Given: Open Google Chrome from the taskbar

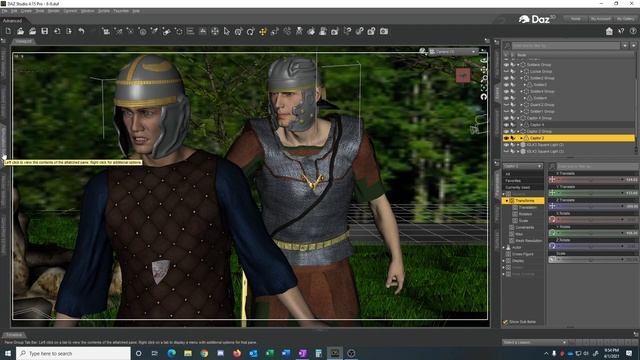Looking at the screenshot, I should (204, 353).
